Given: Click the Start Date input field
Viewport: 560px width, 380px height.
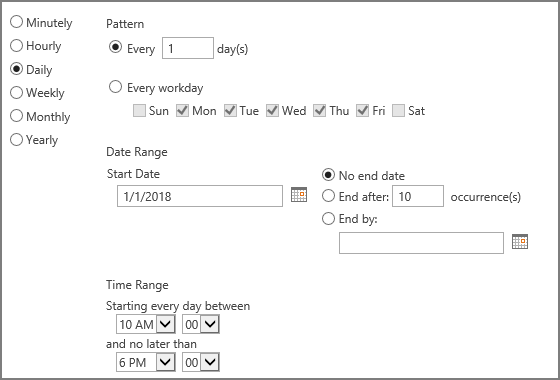Looking at the screenshot, I should [x=200, y=196].
